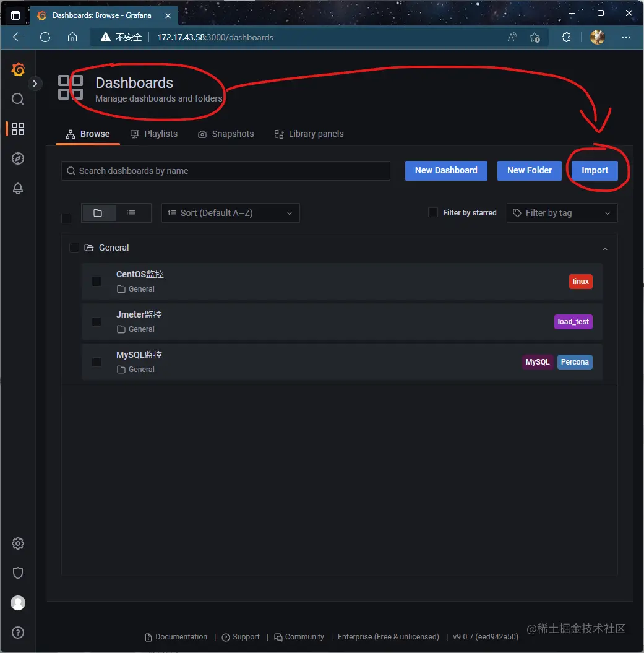
Task: Switch to the Snapshots tab
Action: 226,134
